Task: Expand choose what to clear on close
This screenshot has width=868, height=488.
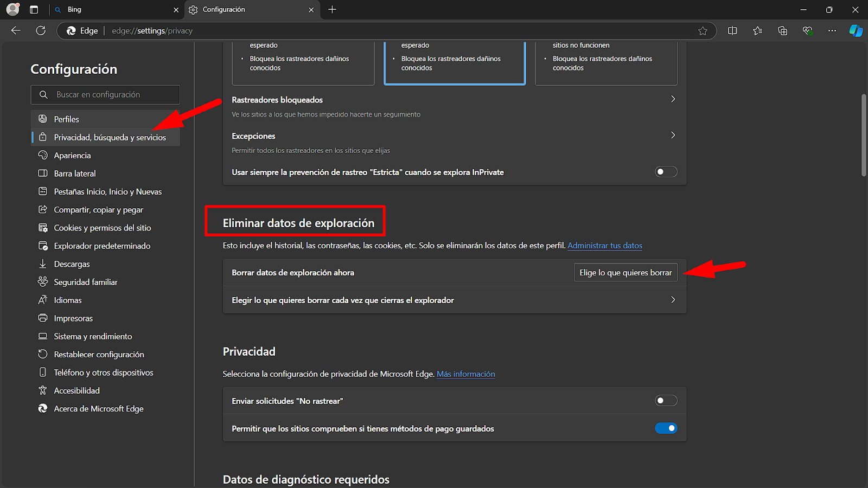Action: [x=673, y=300]
